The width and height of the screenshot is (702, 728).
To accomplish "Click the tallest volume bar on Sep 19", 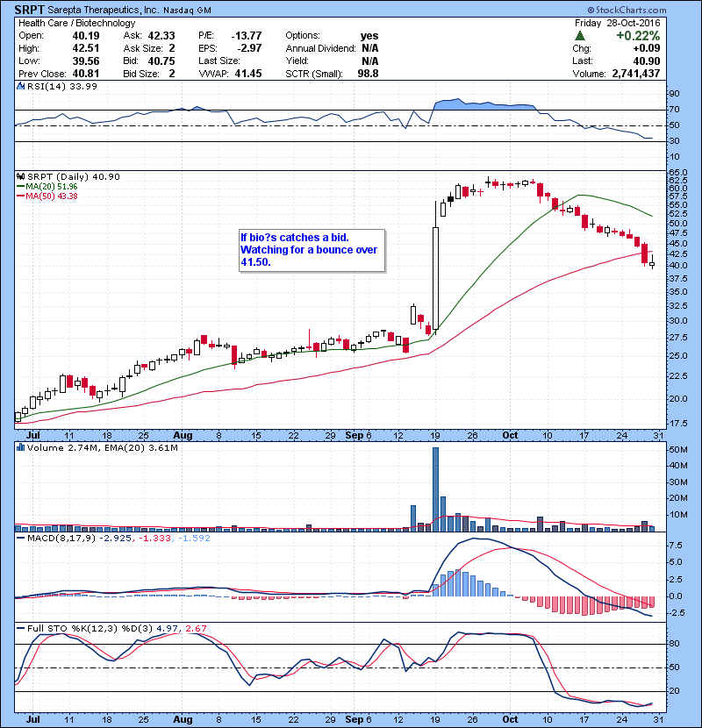I will point(435,489).
